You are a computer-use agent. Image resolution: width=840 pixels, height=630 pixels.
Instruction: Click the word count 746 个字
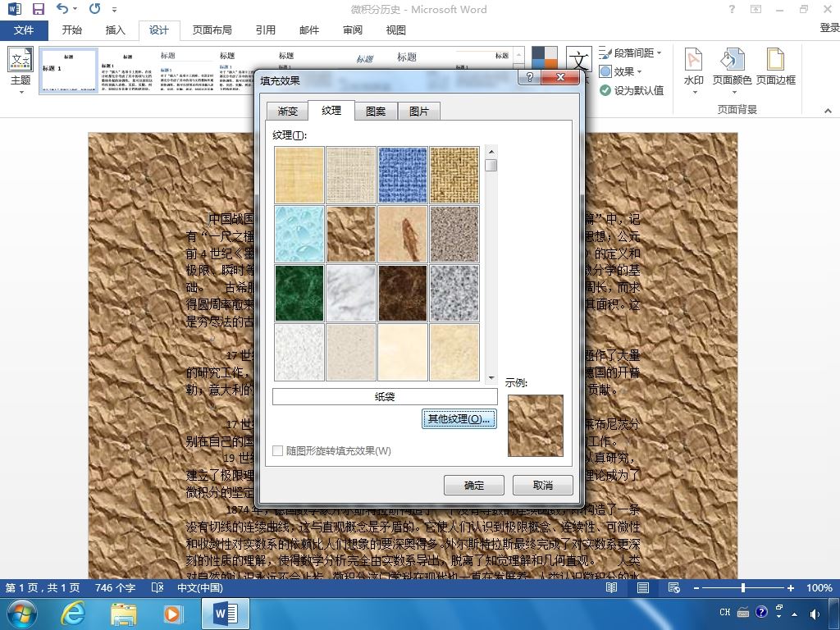(115, 587)
